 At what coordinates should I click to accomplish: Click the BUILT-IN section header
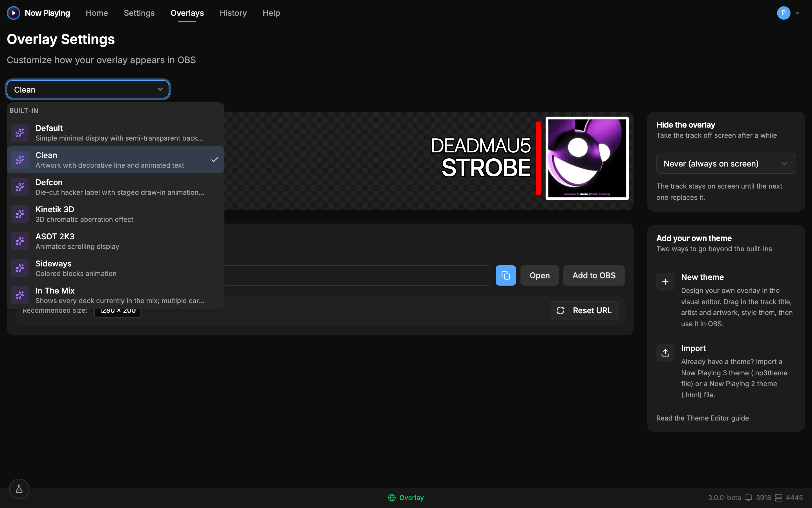pyautogui.click(x=24, y=111)
